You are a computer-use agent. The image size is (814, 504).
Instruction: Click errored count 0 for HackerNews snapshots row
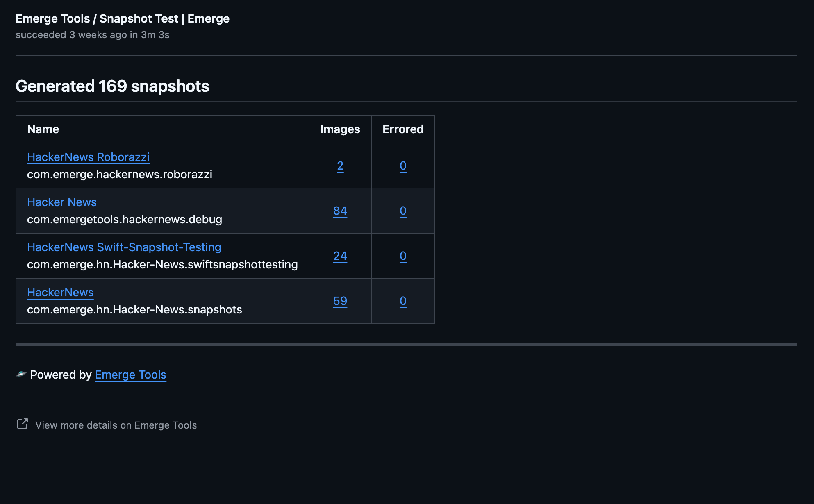[x=402, y=301]
